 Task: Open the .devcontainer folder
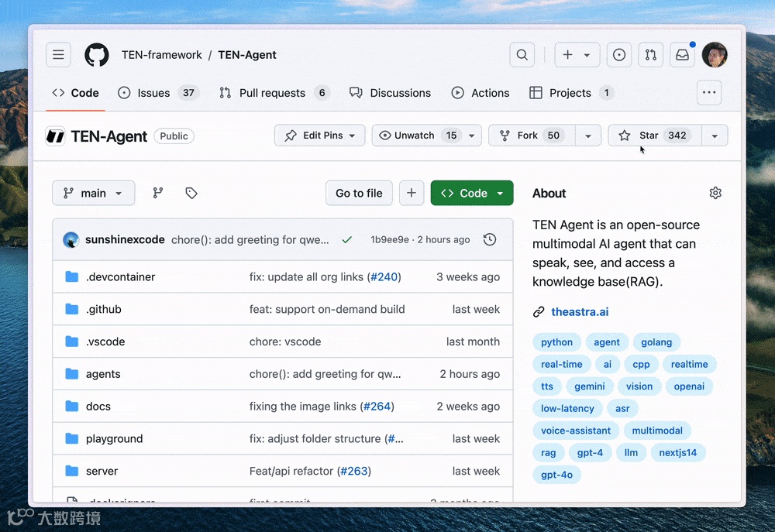click(x=121, y=276)
